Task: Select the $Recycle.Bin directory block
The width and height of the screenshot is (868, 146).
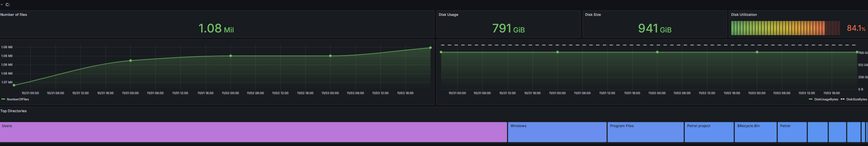Action: click(x=756, y=132)
